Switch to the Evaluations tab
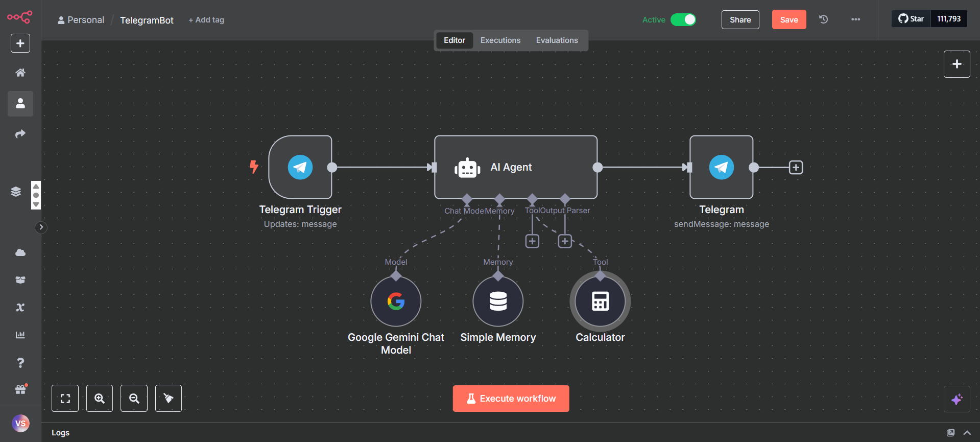Screen dimensions: 980x442 point(557,40)
